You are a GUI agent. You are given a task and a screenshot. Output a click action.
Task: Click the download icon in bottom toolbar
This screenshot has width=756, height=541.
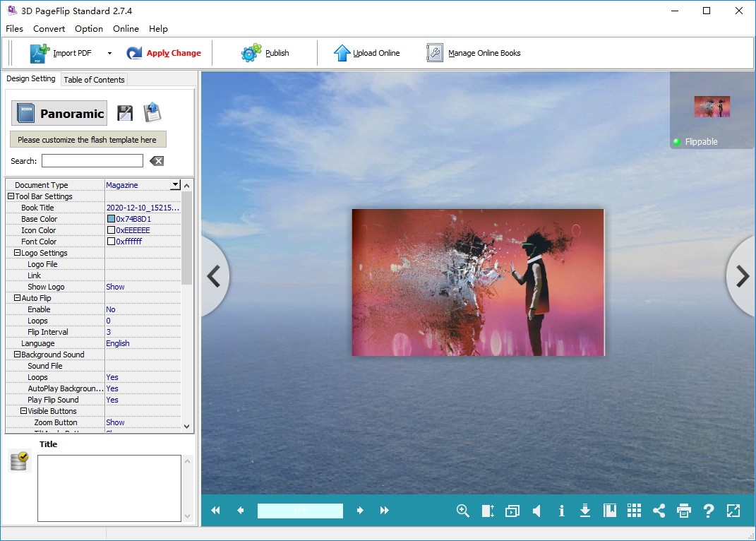point(585,511)
